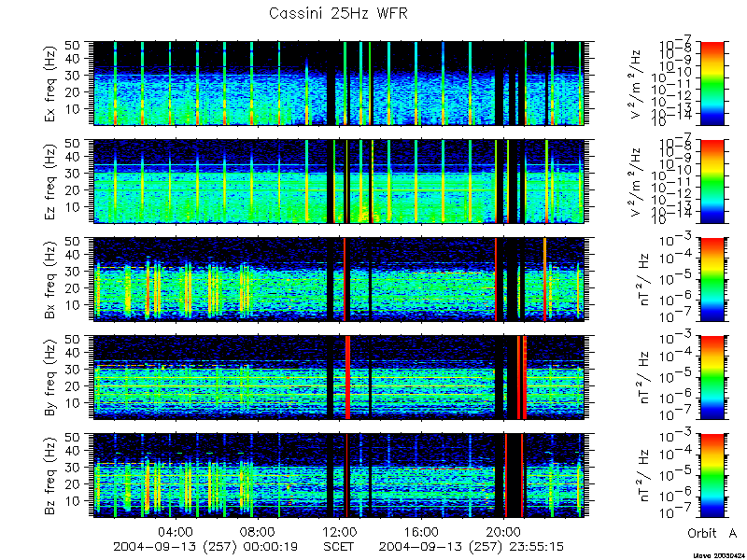Click the "Orbit A" label
747x560 pixels.
pyautogui.click(x=712, y=533)
